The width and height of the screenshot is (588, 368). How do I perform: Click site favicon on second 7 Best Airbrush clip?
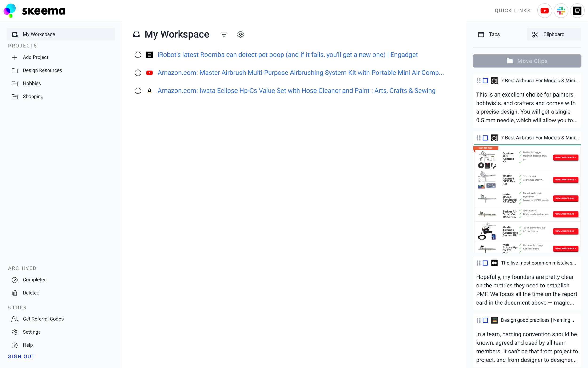494,138
